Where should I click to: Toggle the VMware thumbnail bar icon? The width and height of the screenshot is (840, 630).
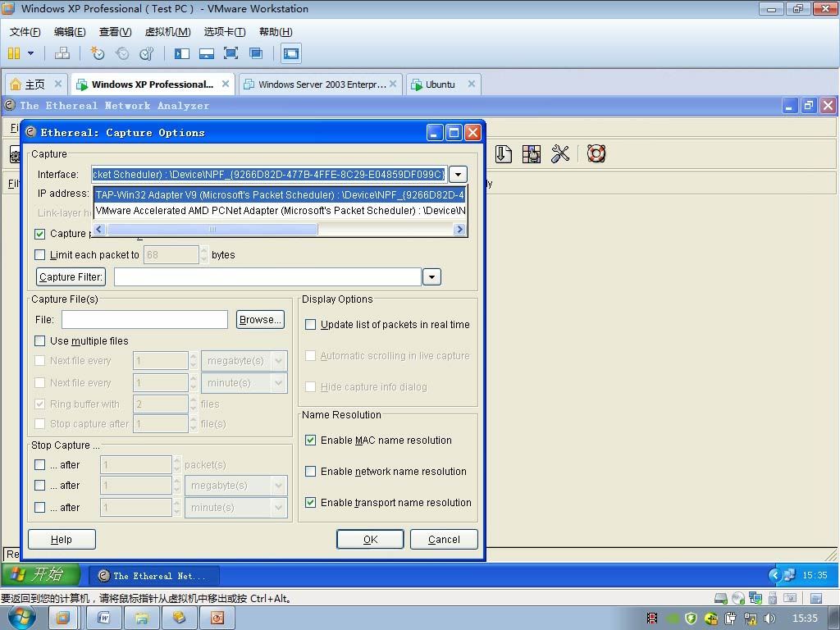(x=206, y=53)
